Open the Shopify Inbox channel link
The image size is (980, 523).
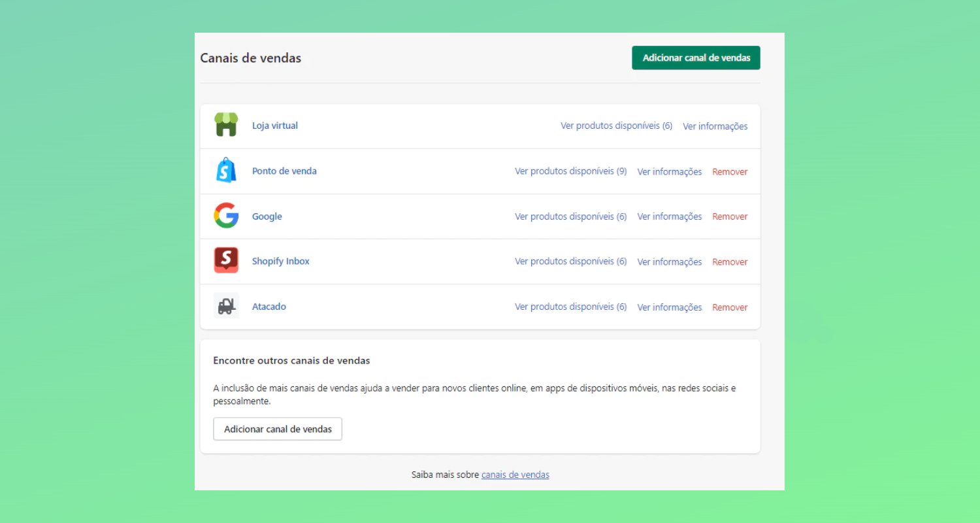(281, 261)
